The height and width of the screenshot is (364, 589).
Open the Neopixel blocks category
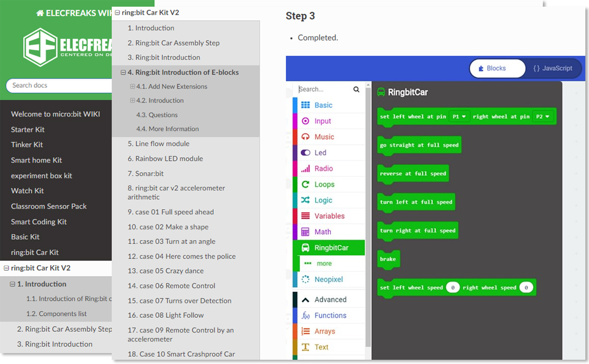[329, 279]
